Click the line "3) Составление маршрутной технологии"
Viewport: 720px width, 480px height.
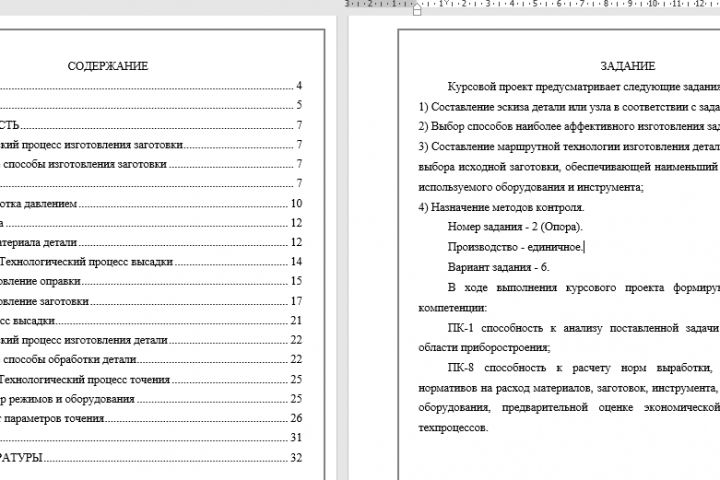[569, 147]
